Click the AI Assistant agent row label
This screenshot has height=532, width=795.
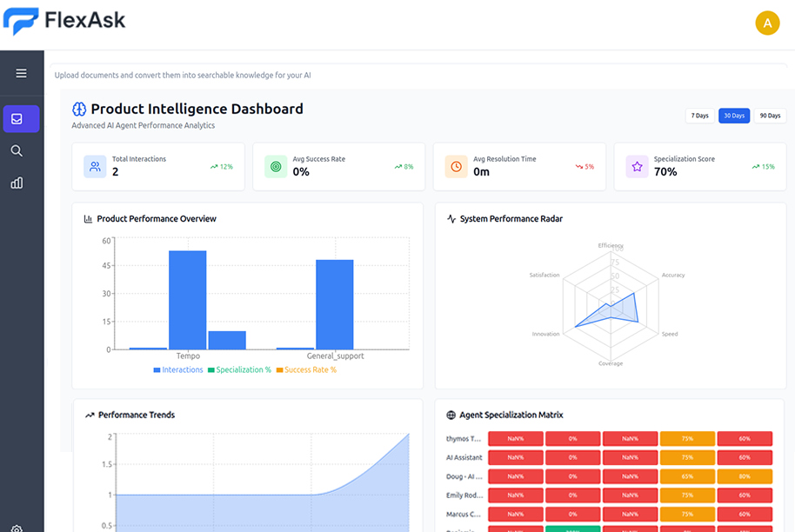(464, 457)
